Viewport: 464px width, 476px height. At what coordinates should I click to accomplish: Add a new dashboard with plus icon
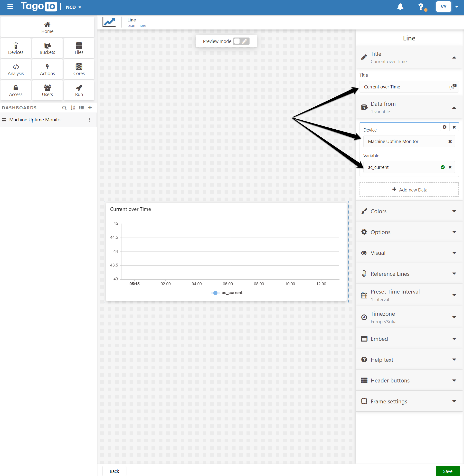(90, 108)
